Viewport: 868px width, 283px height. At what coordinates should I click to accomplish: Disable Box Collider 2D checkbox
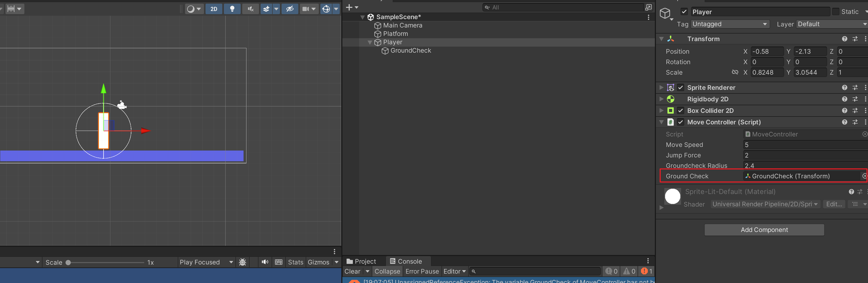coord(681,110)
